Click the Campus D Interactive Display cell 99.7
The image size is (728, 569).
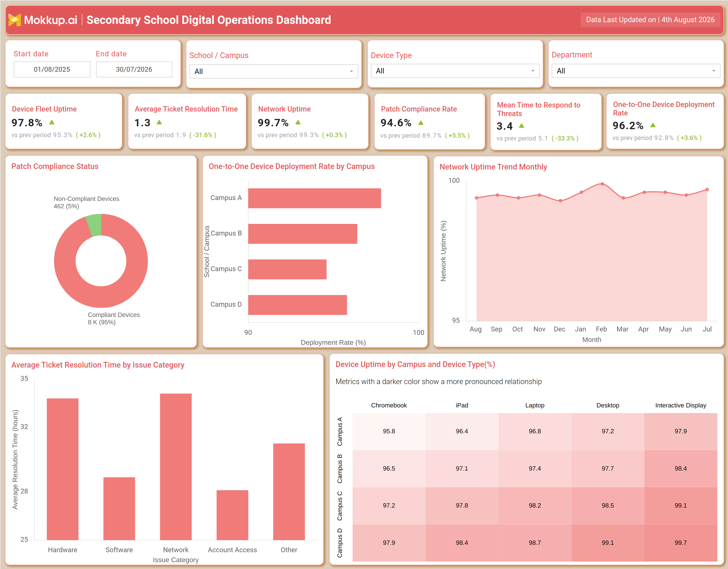tap(681, 543)
